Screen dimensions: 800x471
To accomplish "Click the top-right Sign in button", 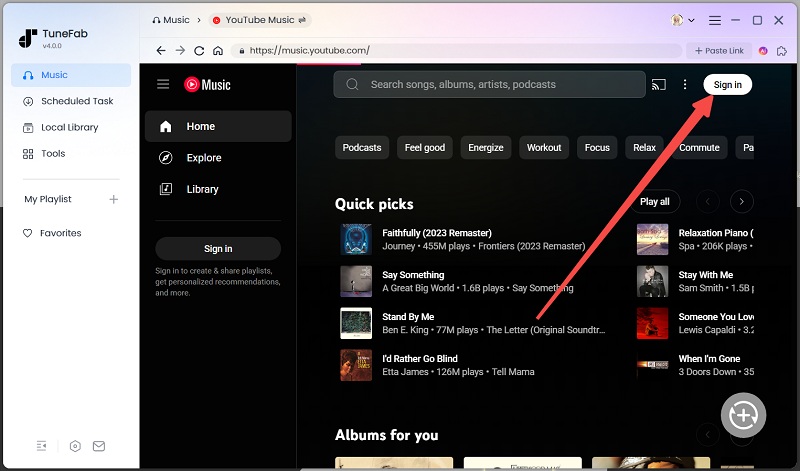I will (x=727, y=85).
